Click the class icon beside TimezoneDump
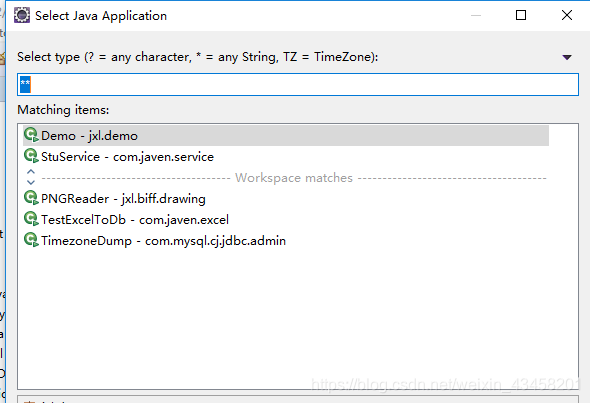Viewport: 590px width, 403px height. click(x=31, y=240)
